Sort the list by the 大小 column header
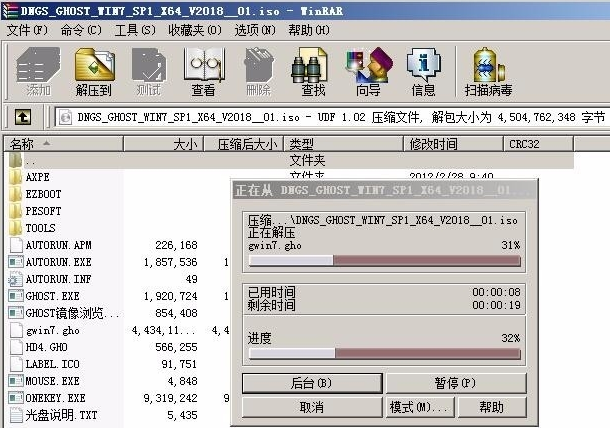 click(164, 144)
